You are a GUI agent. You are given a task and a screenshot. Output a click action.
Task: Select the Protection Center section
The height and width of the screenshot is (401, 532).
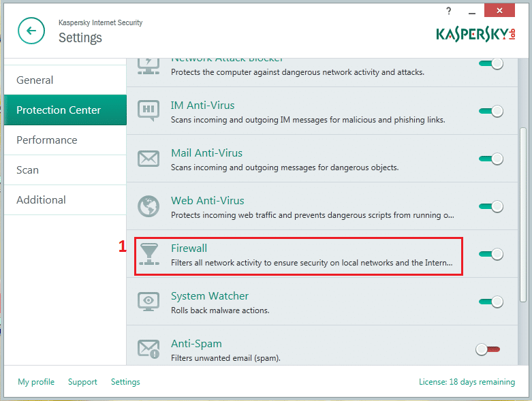(x=65, y=110)
